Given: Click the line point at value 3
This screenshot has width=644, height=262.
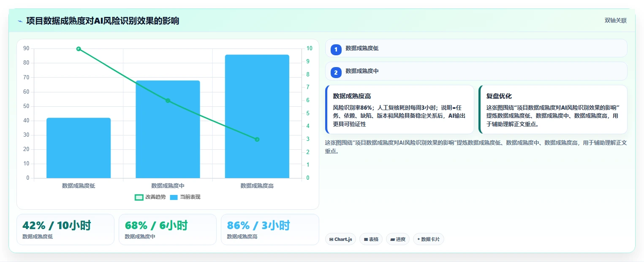Looking at the screenshot, I should 257,139.
